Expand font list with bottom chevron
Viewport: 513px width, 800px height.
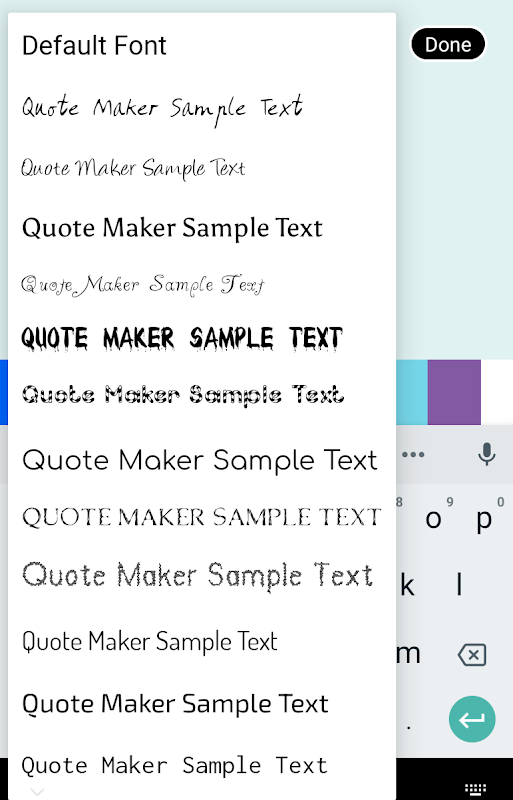37,792
